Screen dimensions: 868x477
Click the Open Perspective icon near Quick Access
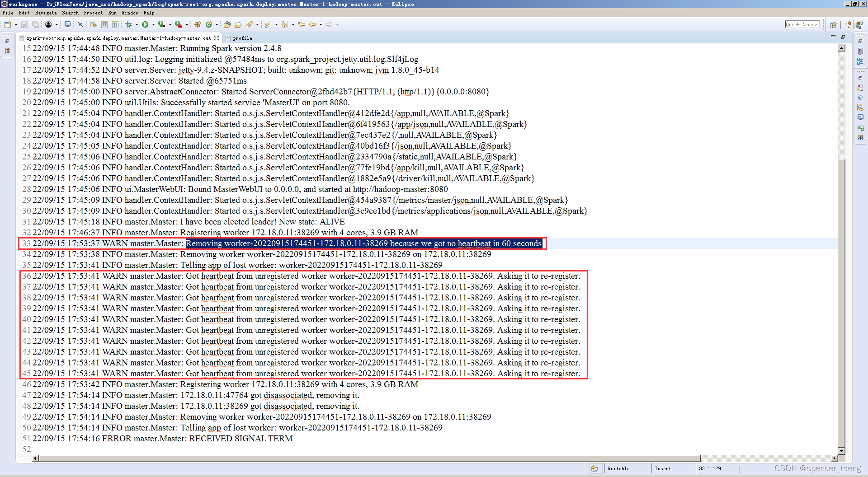pyautogui.click(x=834, y=25)
